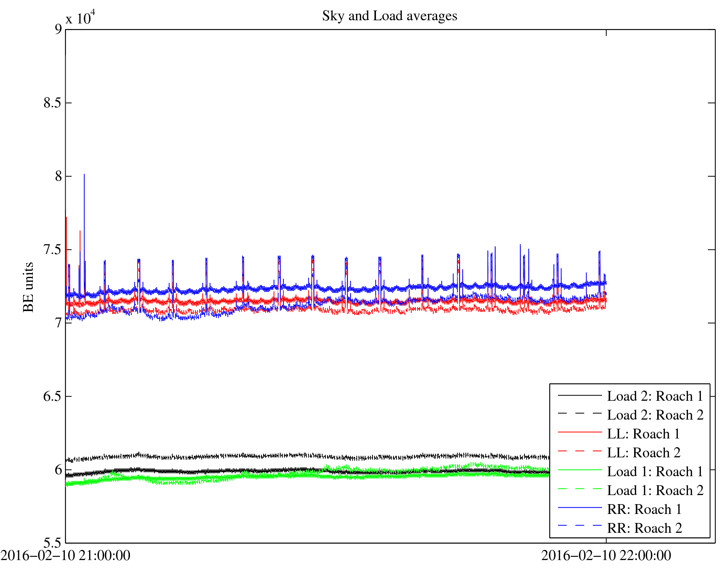Click the '2016-02-10 21:00:00' x-axis label
Viewport: 725px width, 588px height.
[x=65, y=556]
